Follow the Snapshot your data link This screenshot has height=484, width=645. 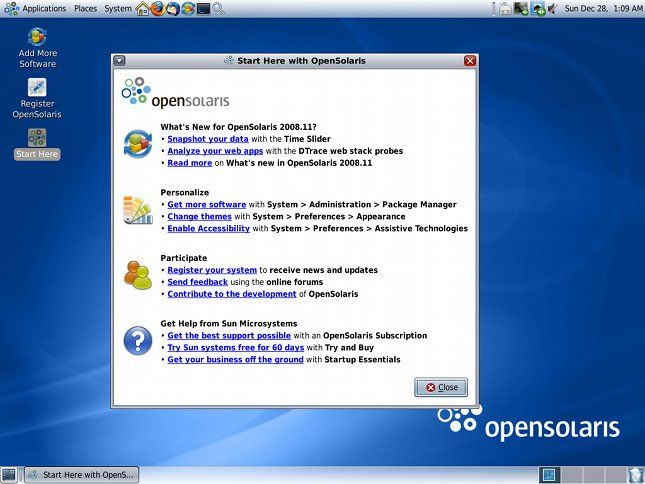pos(208,139)
